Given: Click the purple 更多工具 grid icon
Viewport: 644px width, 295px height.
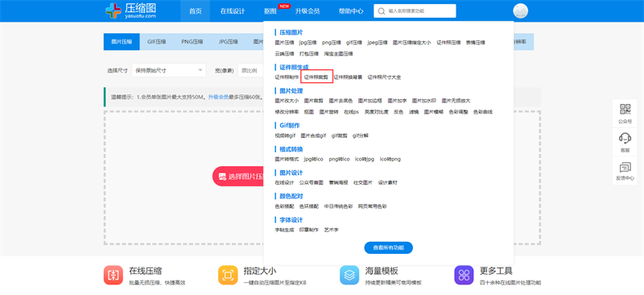Looking at the screenshot, I should click(x=464, y=275).
